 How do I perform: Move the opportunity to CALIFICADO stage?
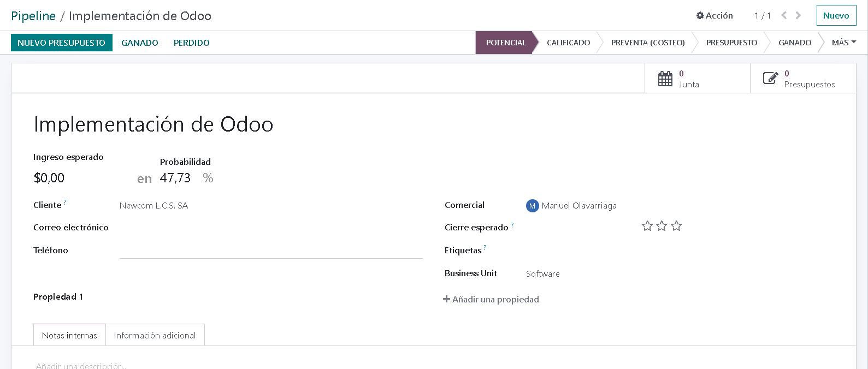[568, 43]
